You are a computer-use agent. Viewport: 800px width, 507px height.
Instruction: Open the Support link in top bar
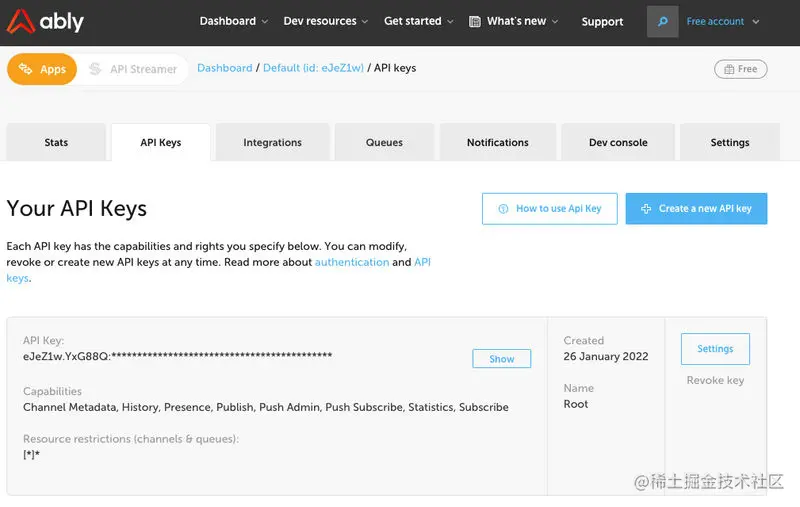[x=602, y=21]
